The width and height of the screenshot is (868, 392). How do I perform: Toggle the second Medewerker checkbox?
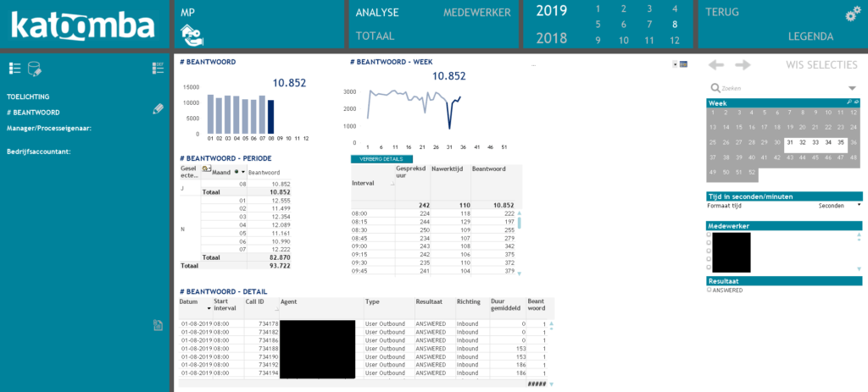[x=709, y=242]
